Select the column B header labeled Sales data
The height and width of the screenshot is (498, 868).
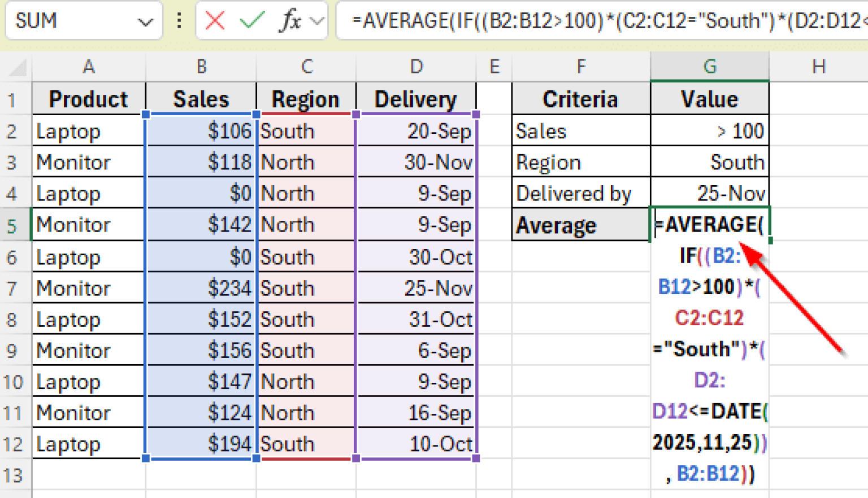pos(201,66)
